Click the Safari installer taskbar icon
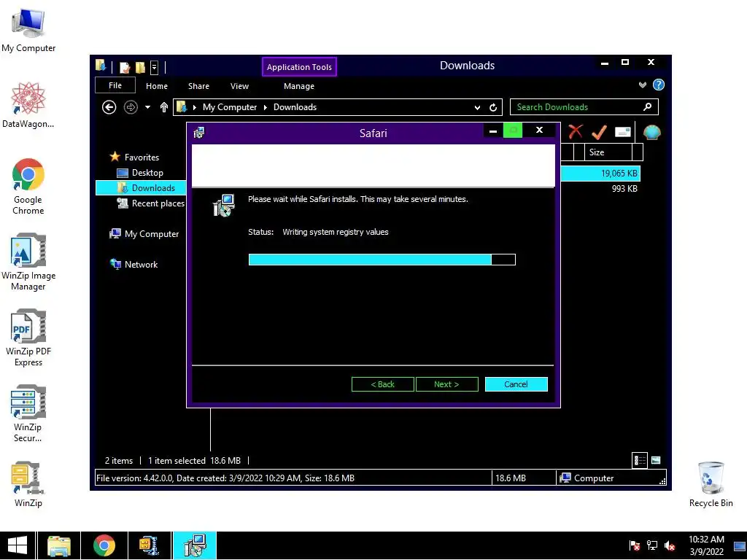 pos(195,545)
